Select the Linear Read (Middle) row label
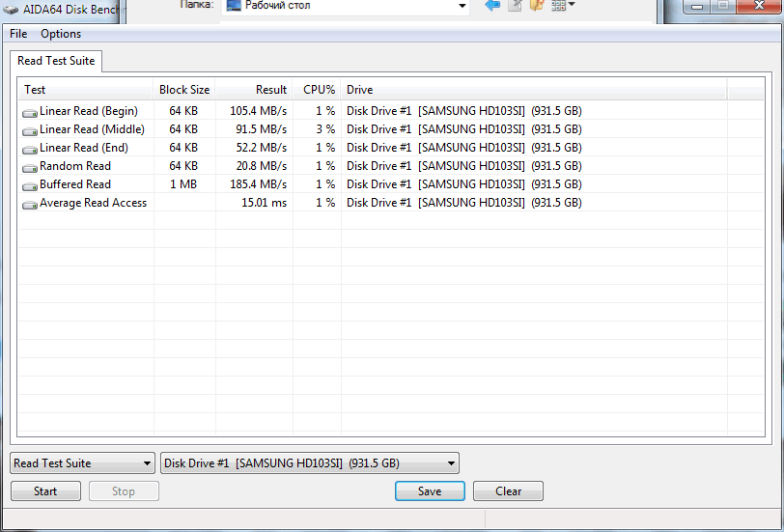The height and width of the screenshot is (532, 784). tap(92, 129)
